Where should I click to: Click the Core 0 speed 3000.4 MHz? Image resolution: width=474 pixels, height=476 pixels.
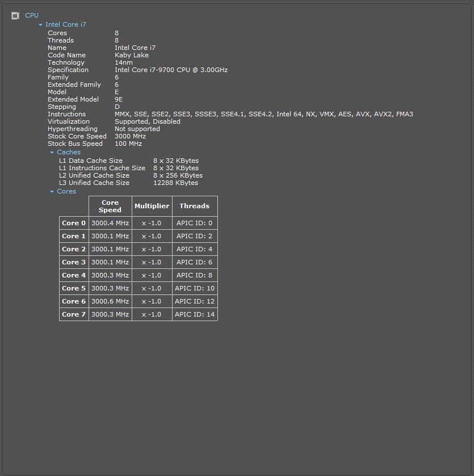pyautogui.click(x=110, y=223)
